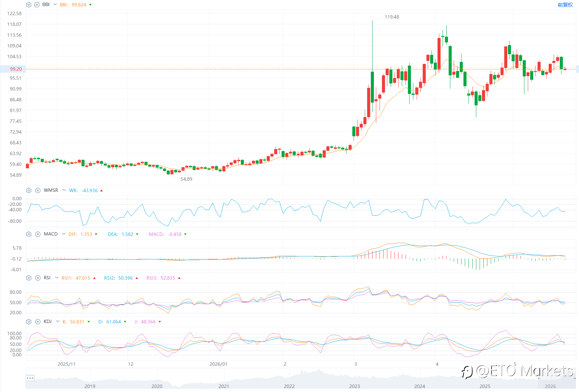579x392 pixels.
Task: Click the RSI1 value 47.015 label
Action: (x=83, y=278)
